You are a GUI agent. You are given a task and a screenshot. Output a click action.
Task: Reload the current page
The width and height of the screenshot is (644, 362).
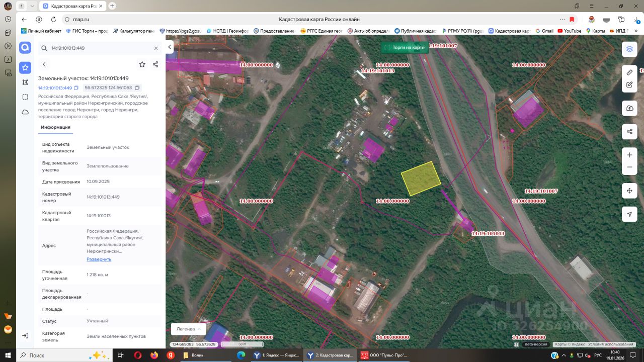[x=53, y=19]
